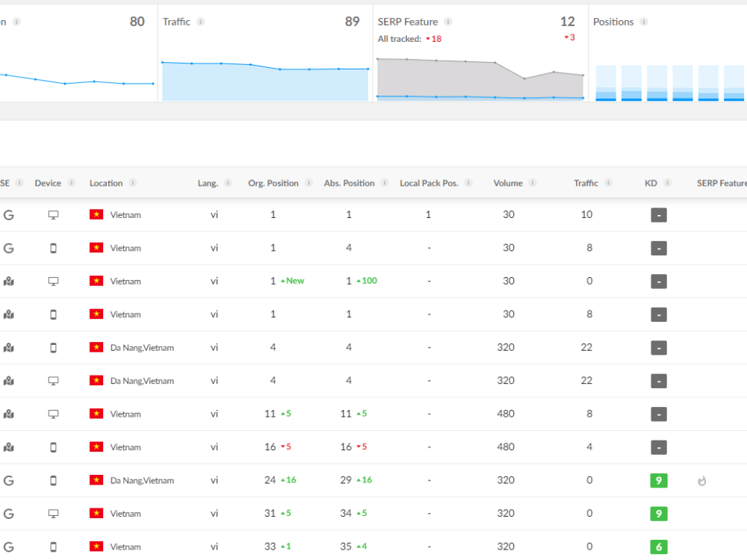Click the flag beside Da Nang in the 24 ▲16 row

[96, 480]
